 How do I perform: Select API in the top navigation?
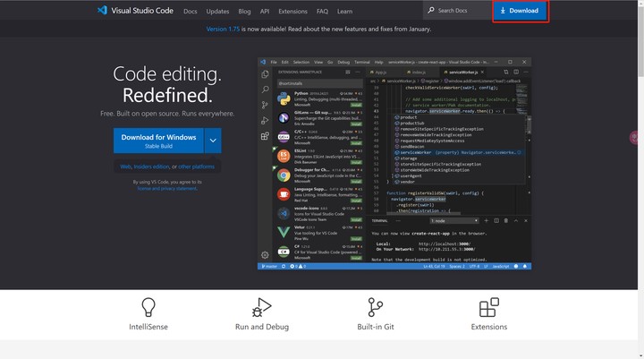point(265,12)
